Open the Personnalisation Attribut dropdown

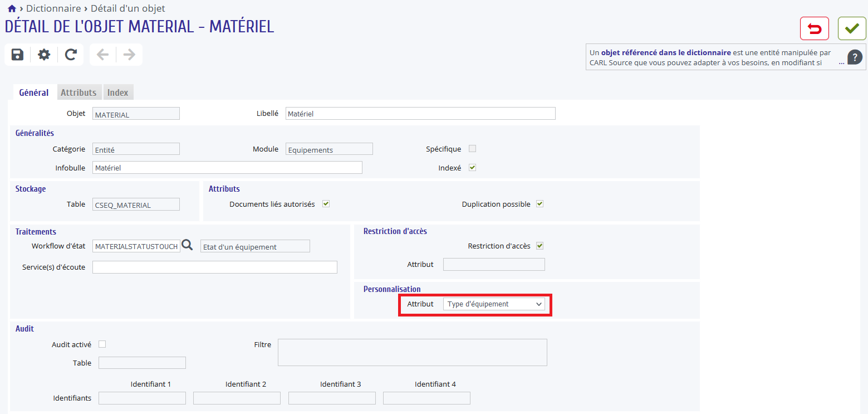tap(494, 304)
